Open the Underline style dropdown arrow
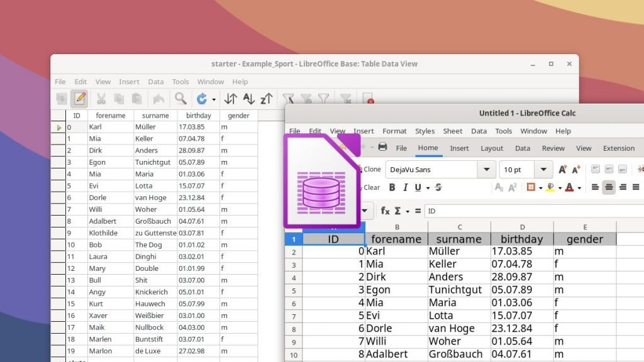This screenshot has height=362, width=644. point(428,188)
